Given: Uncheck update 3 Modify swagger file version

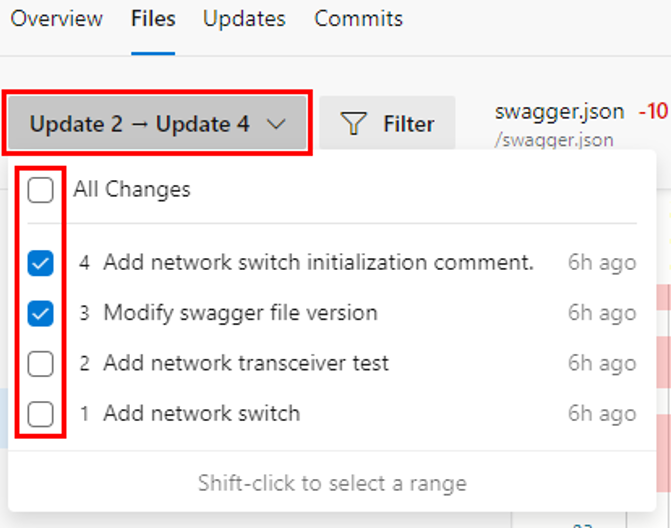Looking at the screenshot, I should (41, 313).
